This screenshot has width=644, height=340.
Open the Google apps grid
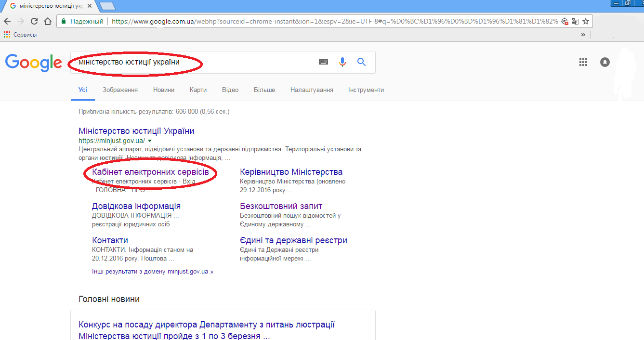click(583, 62)
